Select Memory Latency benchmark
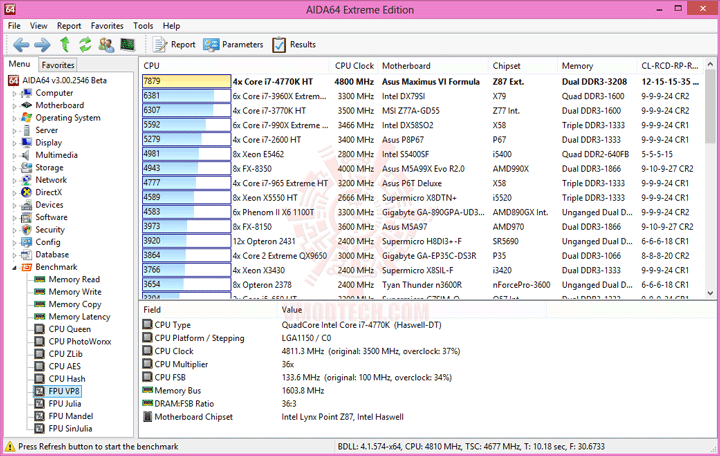Viewport: 720px width, 456px height. click(x=79, y=316)
